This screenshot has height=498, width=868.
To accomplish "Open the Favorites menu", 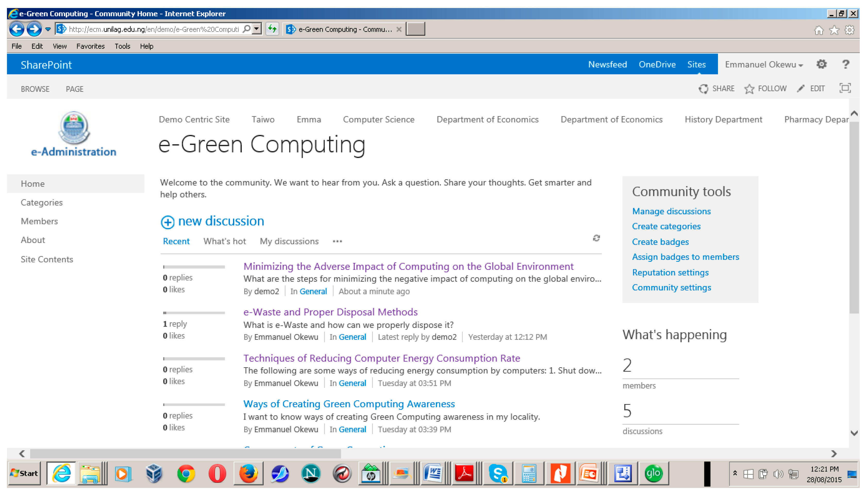I will coord(90,46).
